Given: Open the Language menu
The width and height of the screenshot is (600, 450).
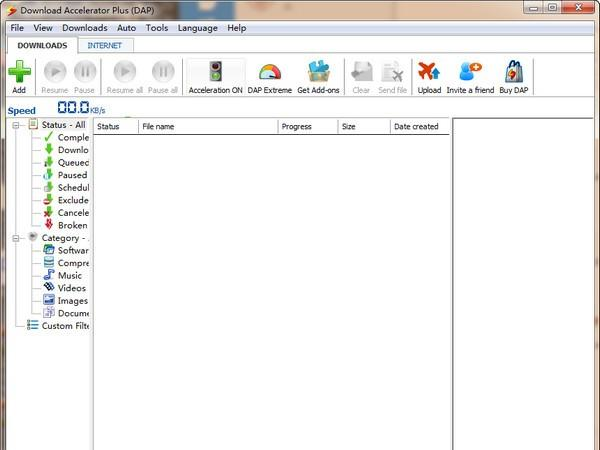Looking at the screenshot, I should point(197,28).
